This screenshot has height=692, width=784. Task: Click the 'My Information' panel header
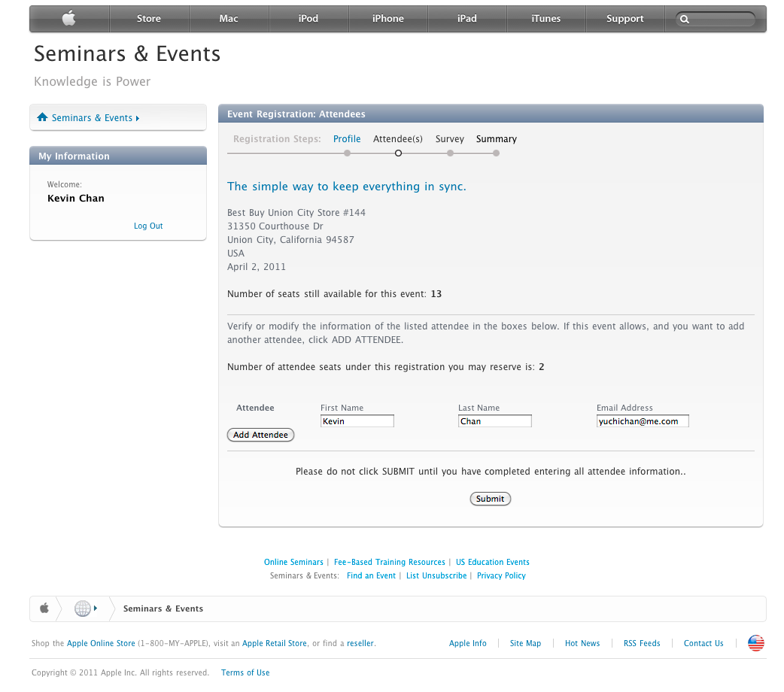pyautogui.click(x=118, y=156)
